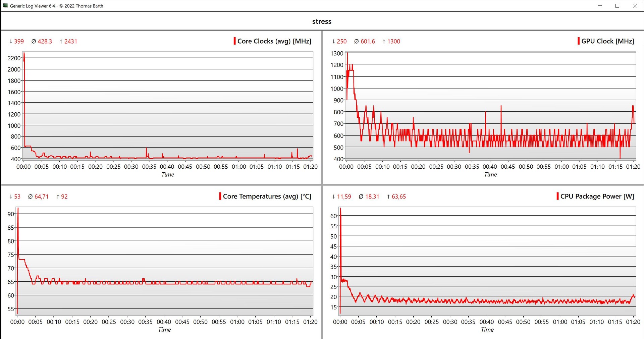Click the Time axis label under Core Clocks
This screenshot has height=339, width=644.
click(168, 175)
